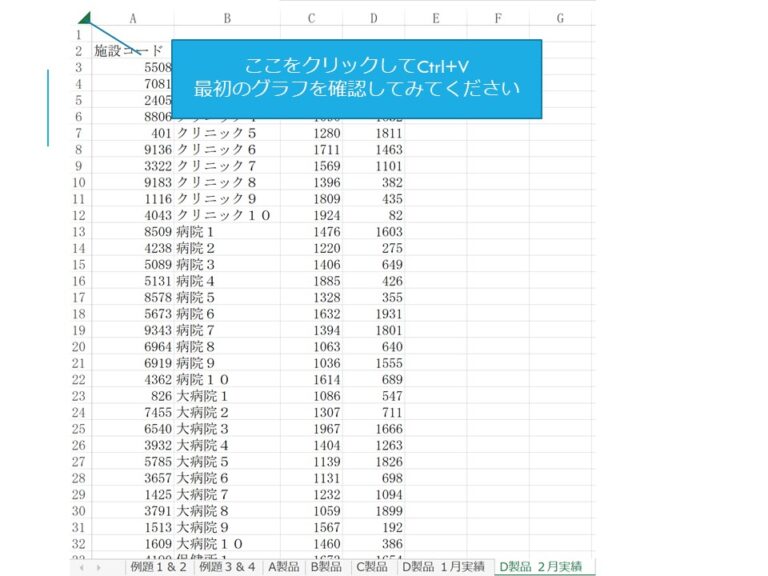Select facility code 7455

pyautogui.click(x=133, y=412)
